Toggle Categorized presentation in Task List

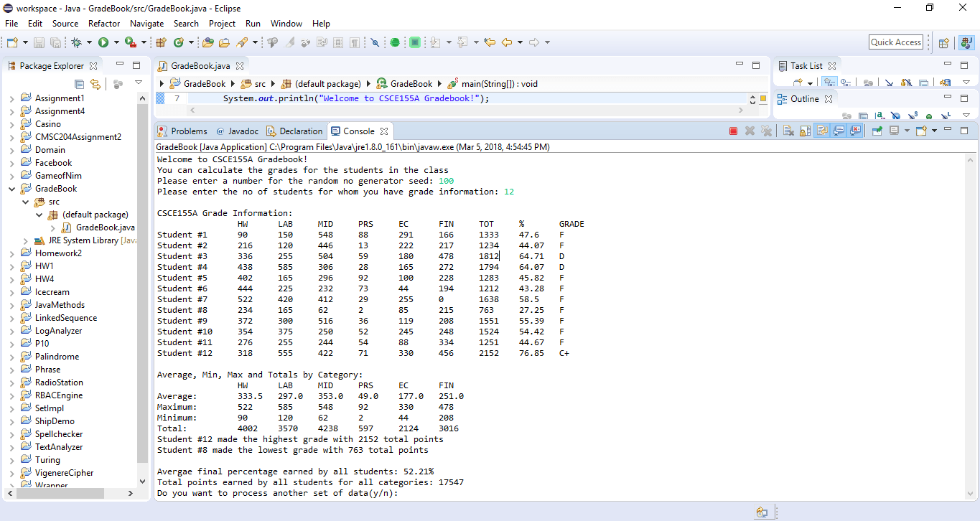[830, 83]
